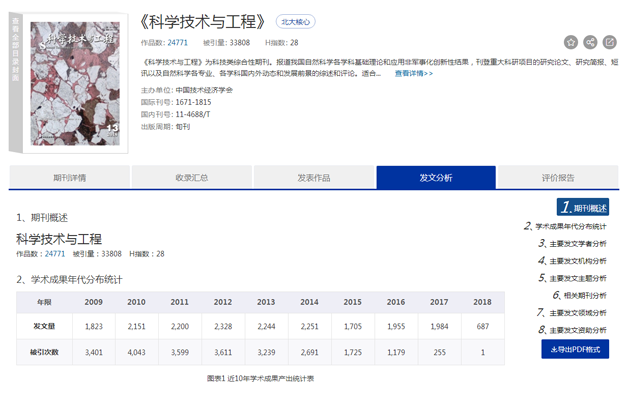Image resolution: width=628 pixels, height=407 pixels.
Task: Switch to 收录汇总 tab
Action: tap(192, 177)
